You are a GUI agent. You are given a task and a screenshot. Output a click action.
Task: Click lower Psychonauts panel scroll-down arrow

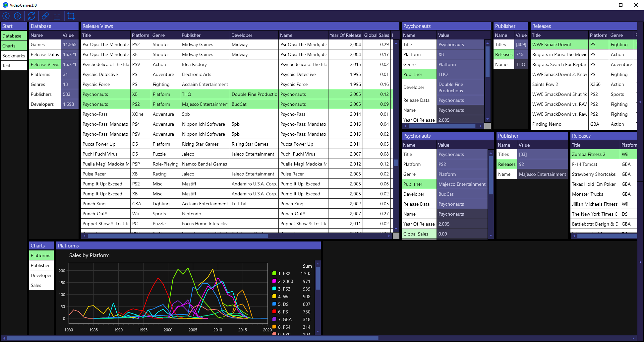[x=491, y=236]
